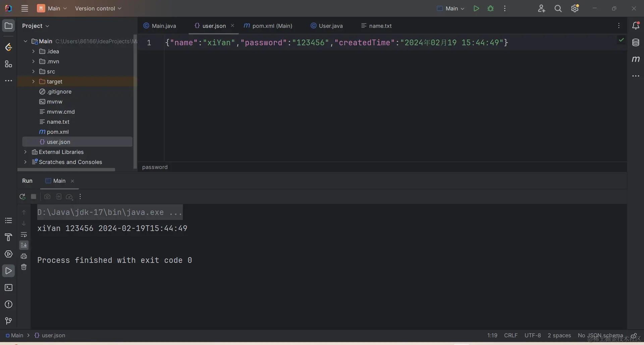Expand the .mvn folder

33,61
